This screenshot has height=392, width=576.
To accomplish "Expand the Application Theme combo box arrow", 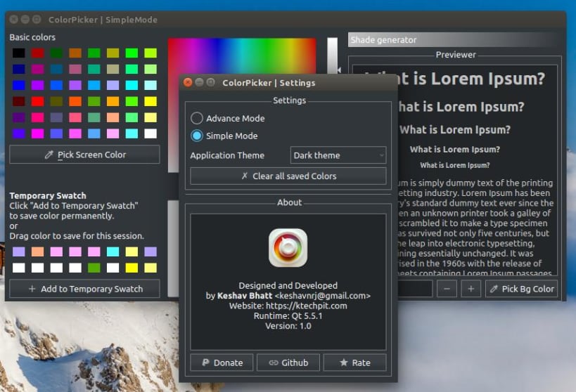I will pos(381,155).
